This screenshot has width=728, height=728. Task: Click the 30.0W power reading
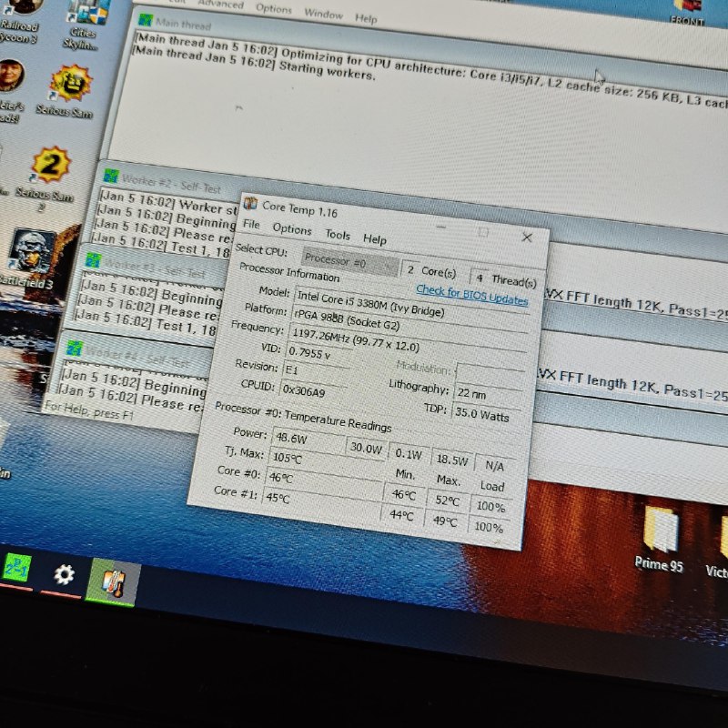[x=368, y=449]
